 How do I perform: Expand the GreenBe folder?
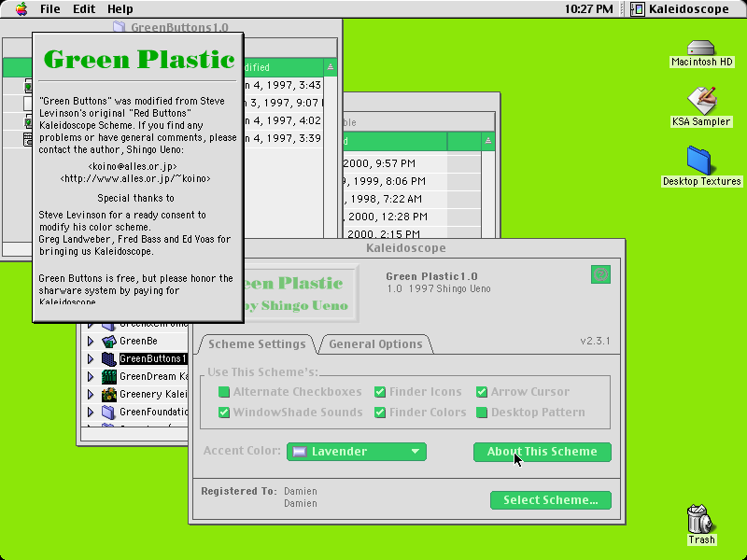[x=90, y=341]
